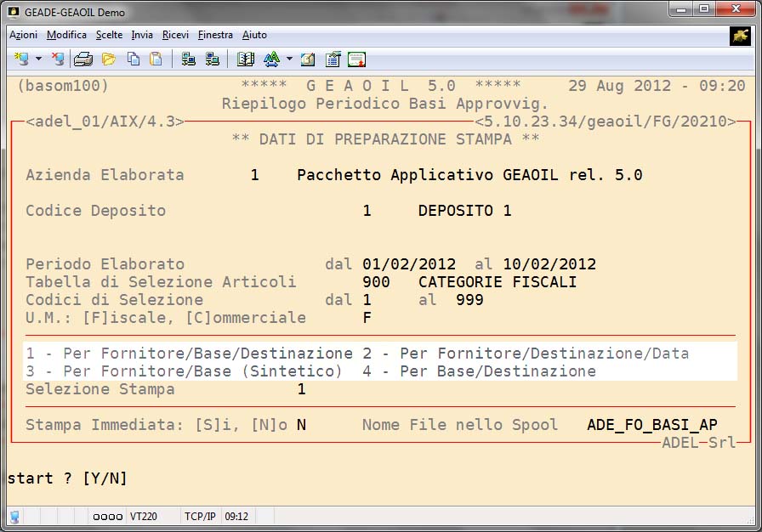Screen dimensions: 762x532
Task: Open the Finestra menu
Action: pos(215,35)
